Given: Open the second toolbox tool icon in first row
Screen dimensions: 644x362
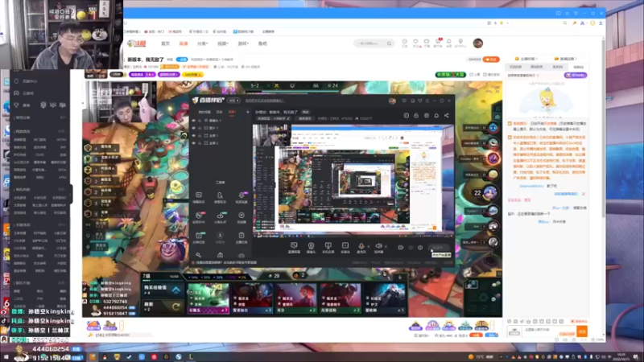Looking at the screenshot, I should 220,197.
